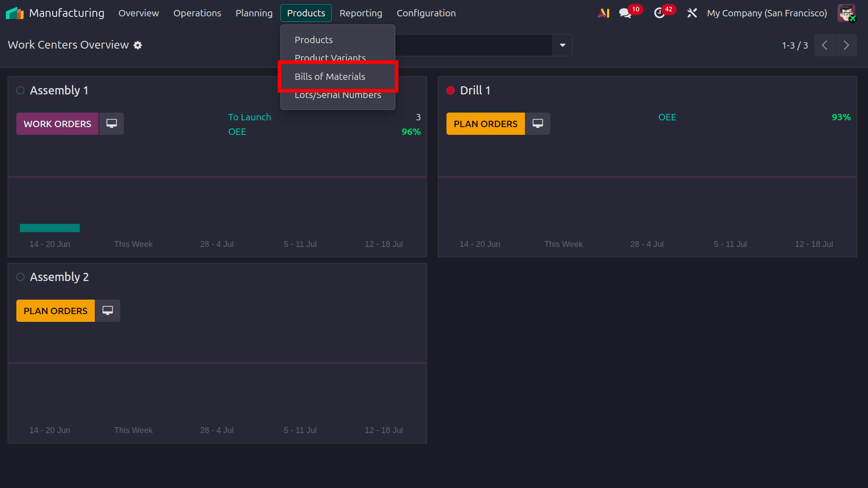Toggle Drill 1 red status indicator

coord(451,90)
